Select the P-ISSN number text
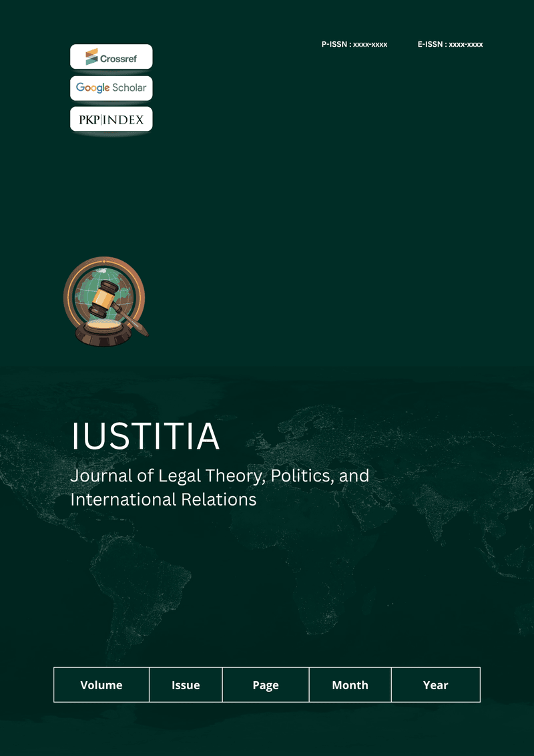Screen dimensions: 534x756 click(354, 45)
